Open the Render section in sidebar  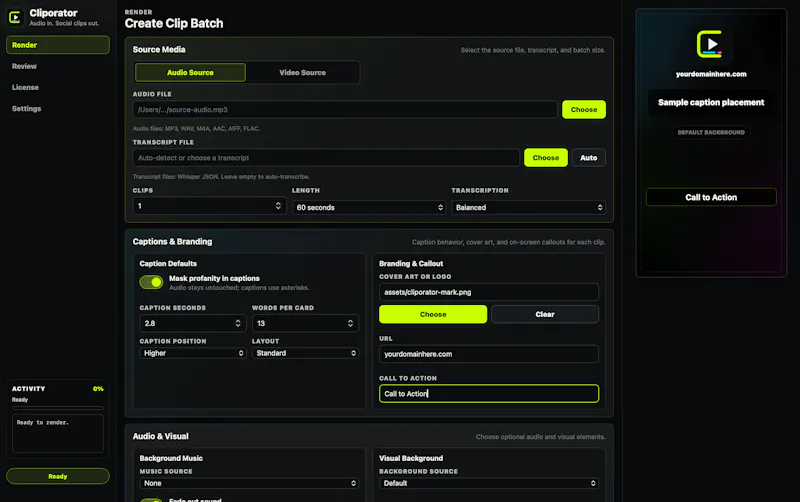[58, 45]
